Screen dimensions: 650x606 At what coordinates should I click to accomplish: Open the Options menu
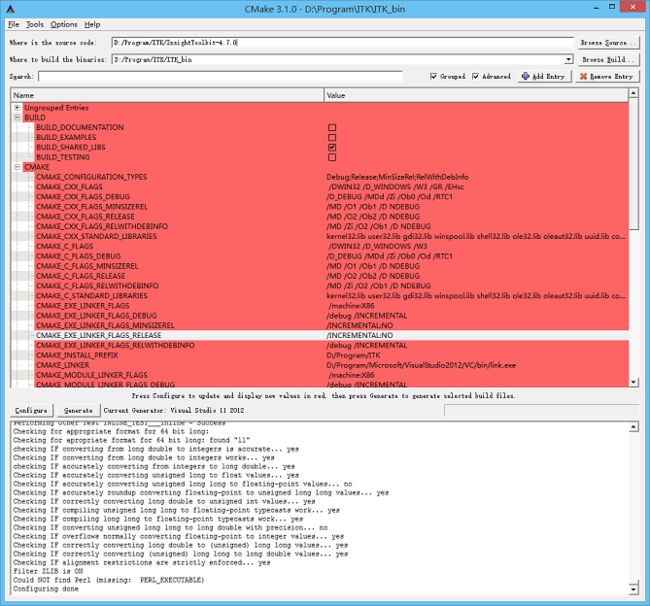[x=64, y=24]
